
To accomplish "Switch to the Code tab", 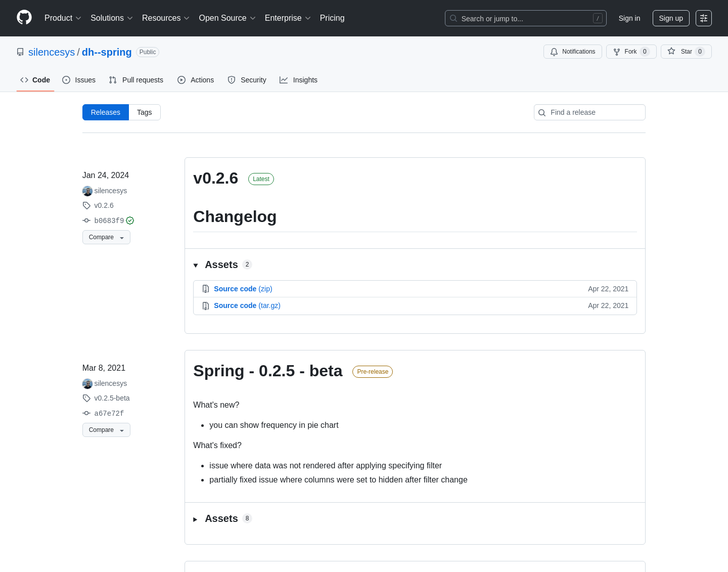I will pyautogui.click(x=35, y=80).
